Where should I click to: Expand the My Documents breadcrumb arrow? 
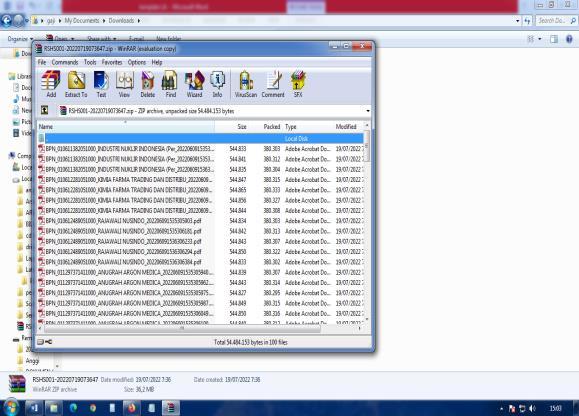(x=104, y=21)
